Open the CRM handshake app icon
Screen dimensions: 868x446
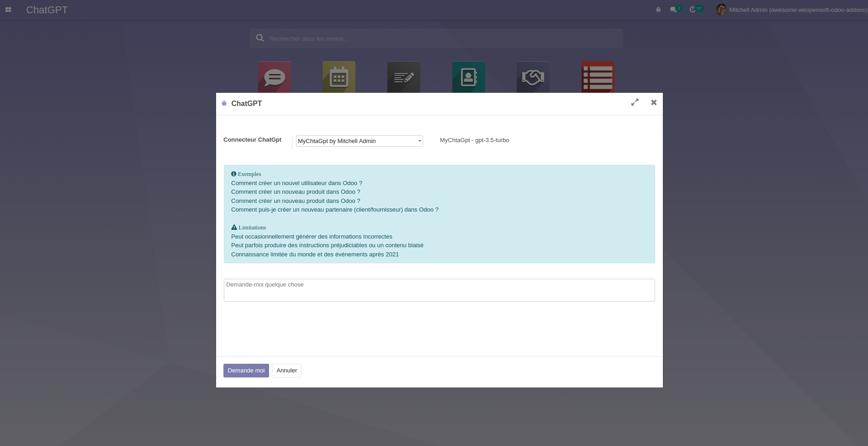coord(533,78)
